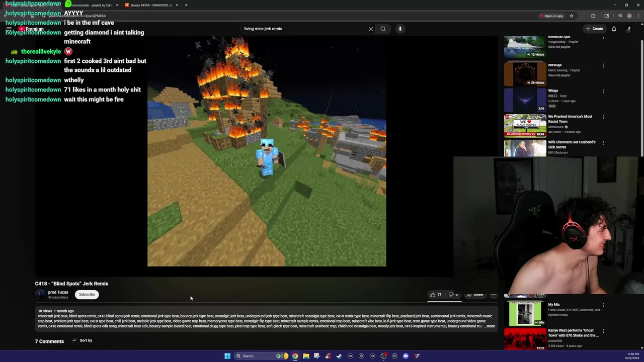This screenshot has height=362, width=644.
Task: Click Open in app
Action: click(552, 16)
